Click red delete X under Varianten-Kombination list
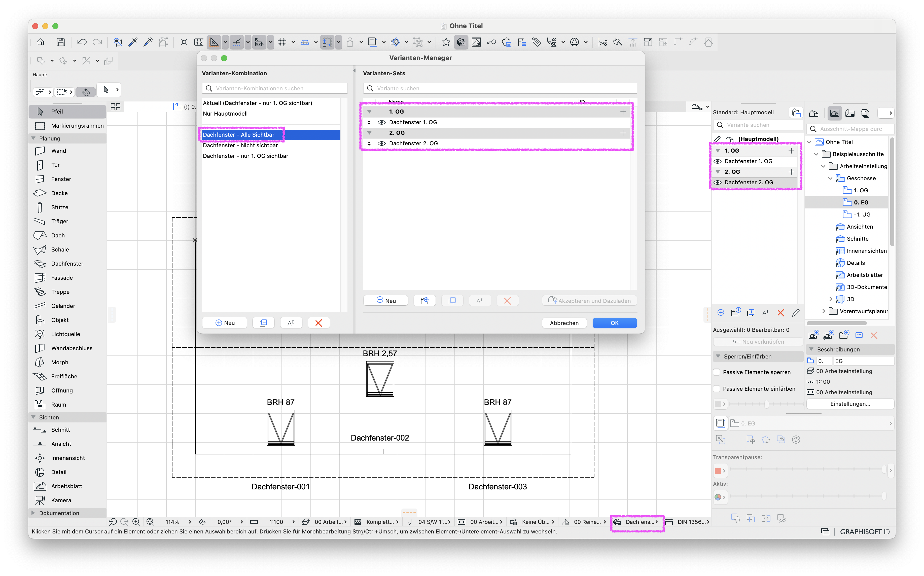924x576 pixels. (x=319, y=323)
